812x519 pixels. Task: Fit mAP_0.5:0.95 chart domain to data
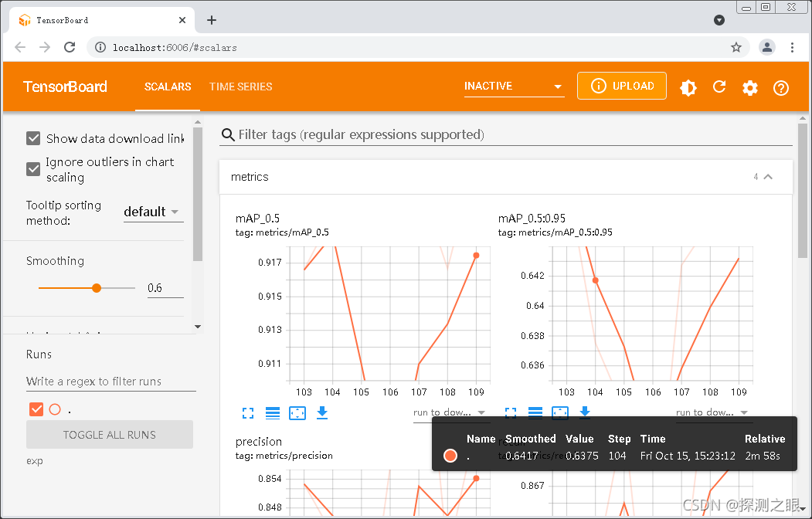pos(560,412)
